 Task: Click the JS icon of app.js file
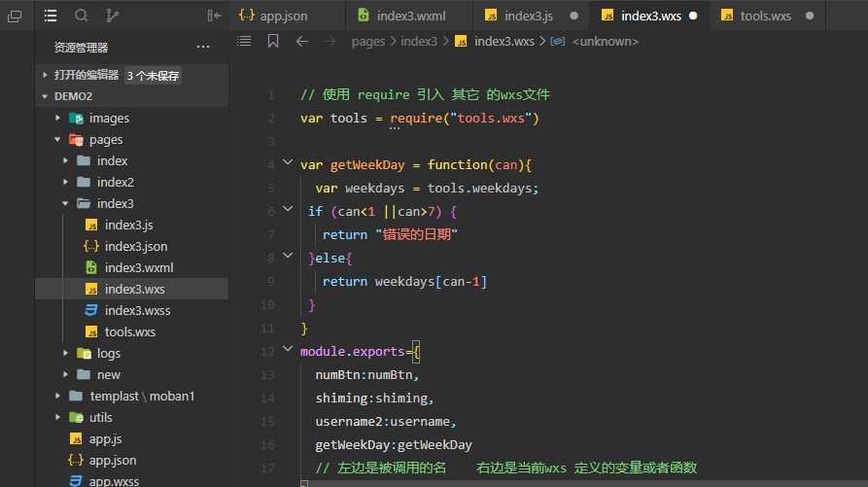[77, 438]
